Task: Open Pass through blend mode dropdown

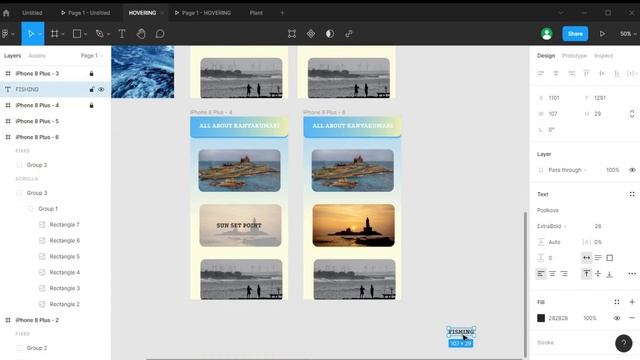Action: pyautogui.click(x=567, y=170)
